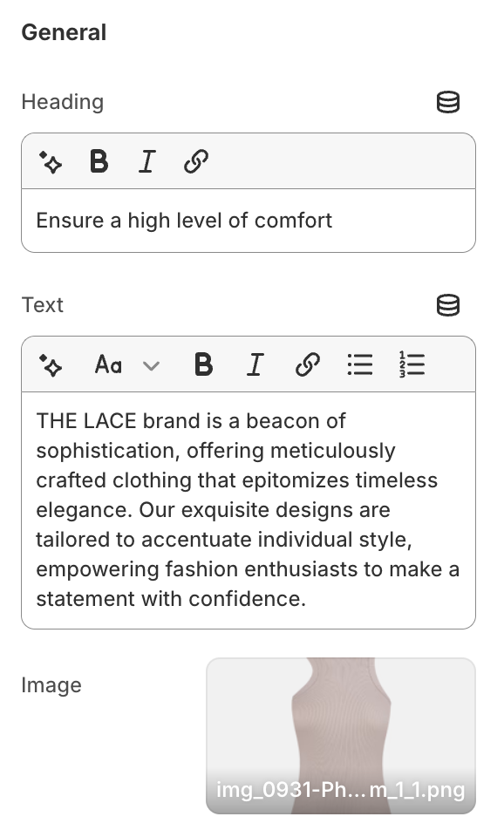The image size is (504, 837).
Task: Insert a link from the Heading toolbar
Action: tap(196, 161)
